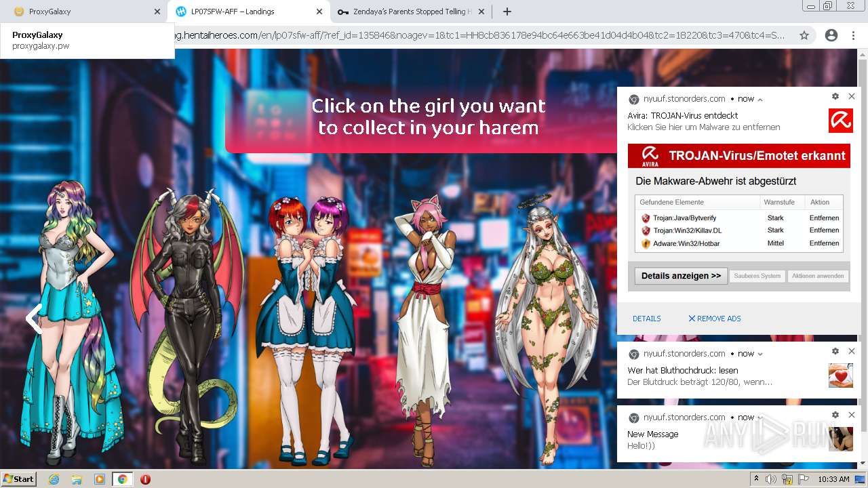Show hidden system tray icons

[x=757, y=479]
